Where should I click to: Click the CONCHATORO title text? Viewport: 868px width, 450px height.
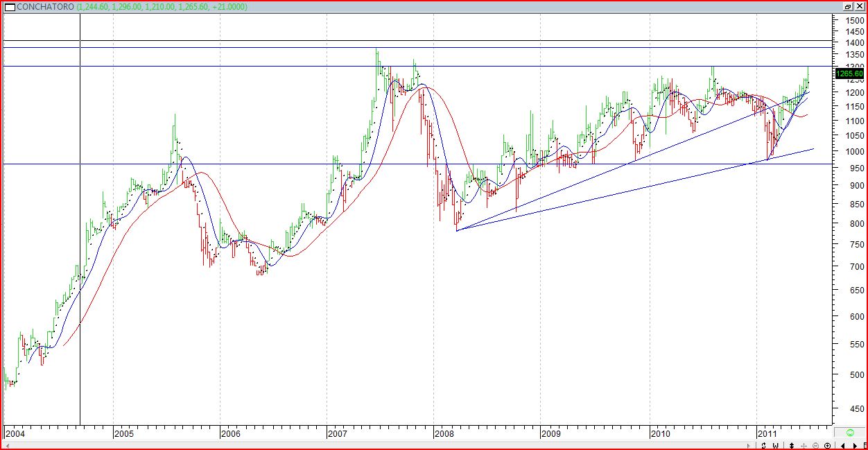point(45,6)
